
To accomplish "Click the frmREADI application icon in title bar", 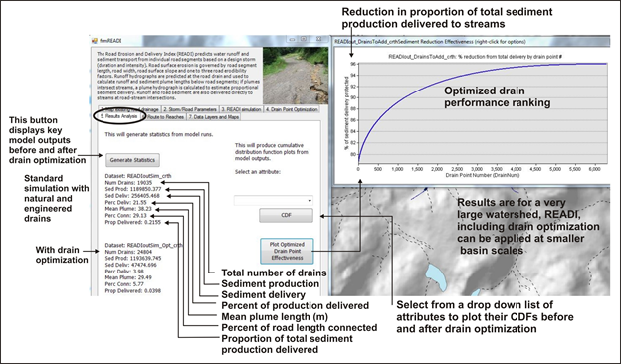I will click(x=95, y=41).
